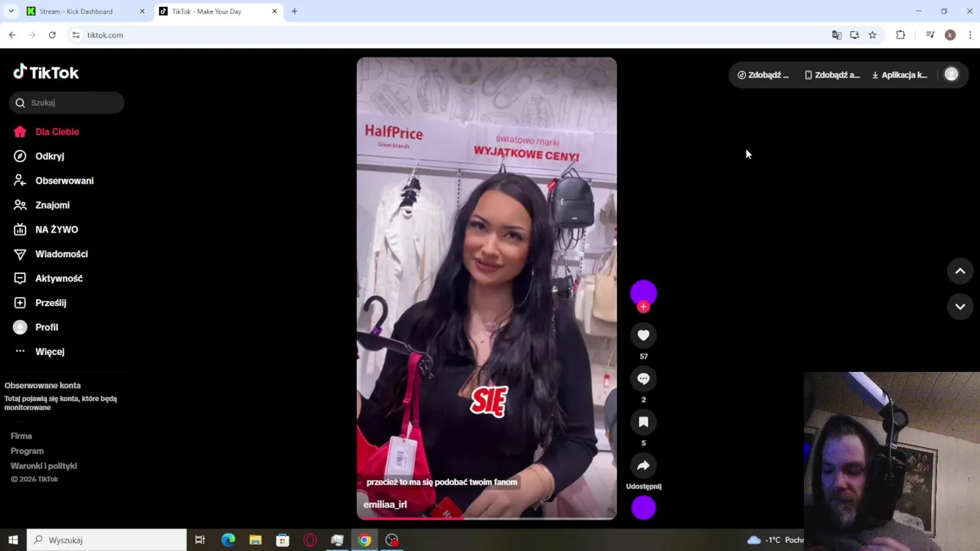Save video with bookmark icon
Viewport: 980px width, 551px height.
[643, 422]
